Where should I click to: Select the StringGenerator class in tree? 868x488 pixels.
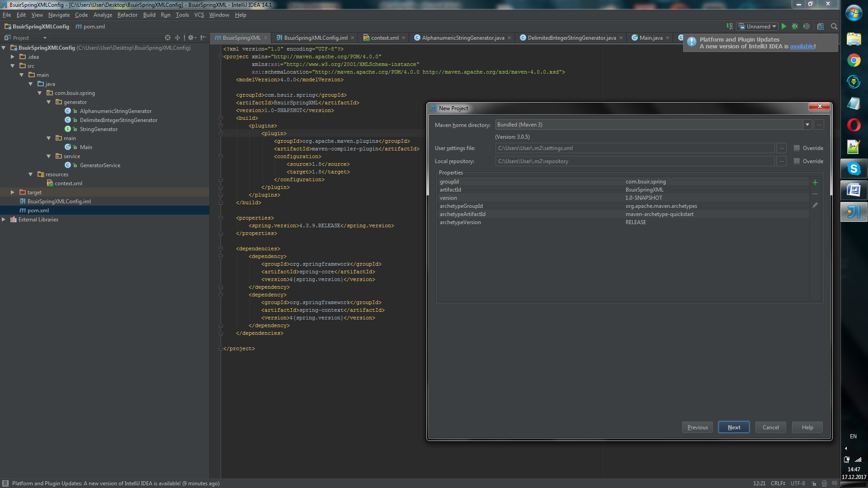pyautogui.click(x=99, y=129)
